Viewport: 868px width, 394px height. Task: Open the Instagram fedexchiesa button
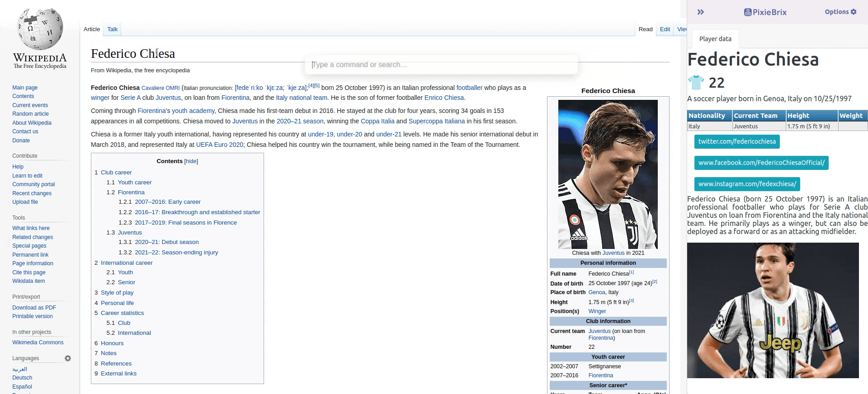[747, 184]
